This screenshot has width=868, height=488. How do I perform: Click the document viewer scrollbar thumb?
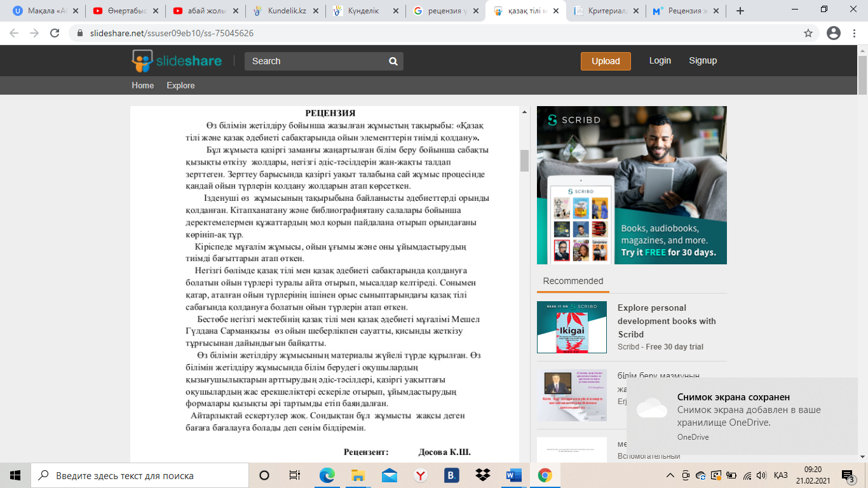(x=524, y=161)
